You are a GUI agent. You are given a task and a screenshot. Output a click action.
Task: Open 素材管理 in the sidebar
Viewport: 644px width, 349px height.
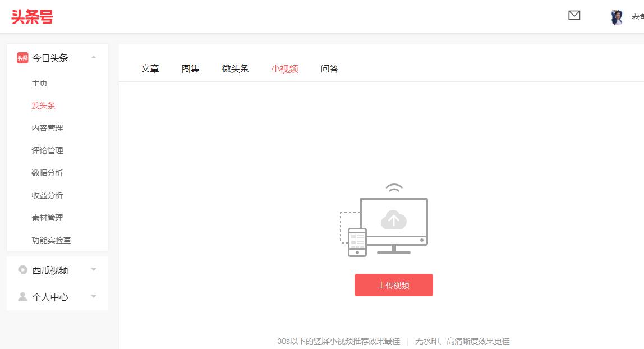coord(48,218)
